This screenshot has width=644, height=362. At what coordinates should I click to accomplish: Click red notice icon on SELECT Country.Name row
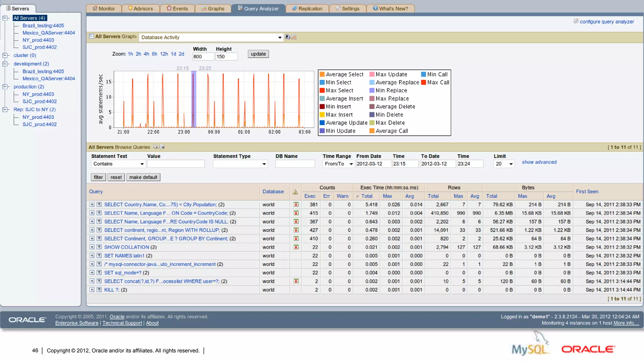(x=296, y=205)
